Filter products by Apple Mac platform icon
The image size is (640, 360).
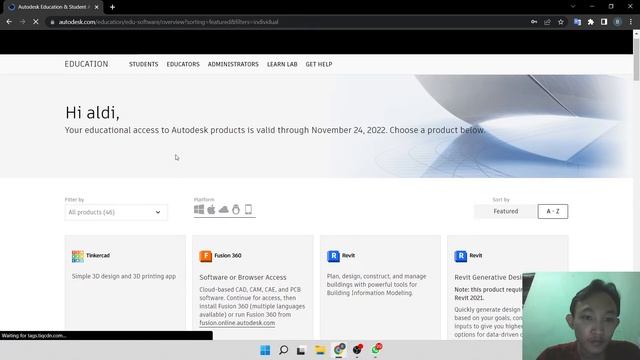tap(211, 210)
